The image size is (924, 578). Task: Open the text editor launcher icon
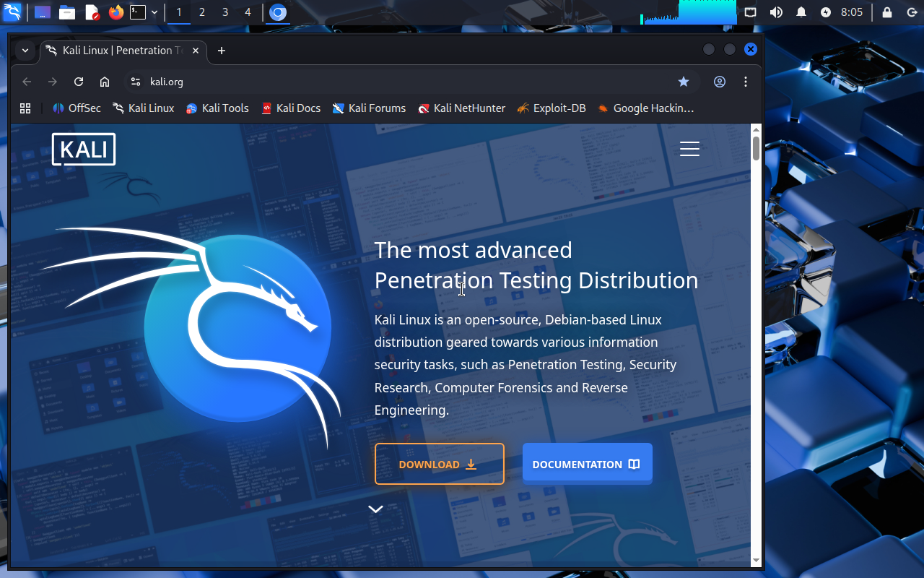click(92, 12)
